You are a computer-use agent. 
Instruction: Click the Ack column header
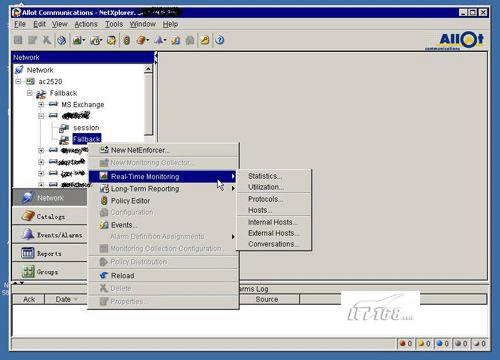[29, 299]
